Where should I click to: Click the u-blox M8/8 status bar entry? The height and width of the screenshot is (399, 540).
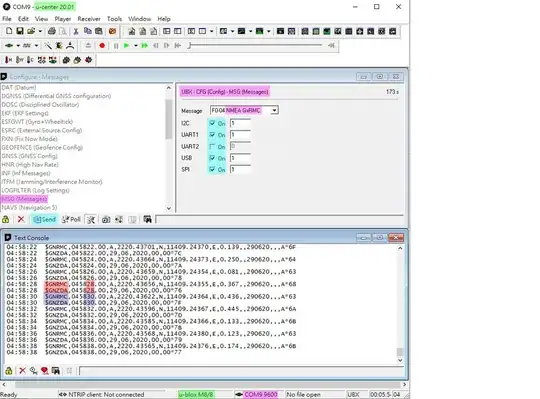tap(196, 395)
